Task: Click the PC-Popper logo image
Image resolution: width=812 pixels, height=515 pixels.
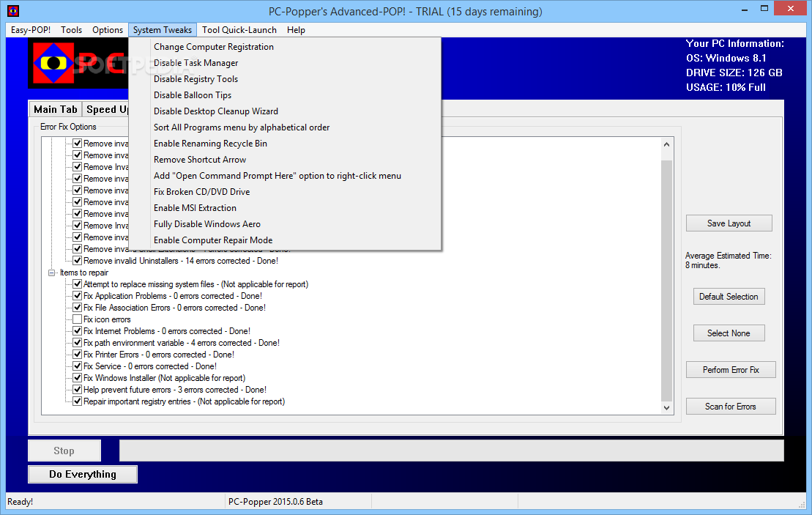Action: (x=54, y=63)
